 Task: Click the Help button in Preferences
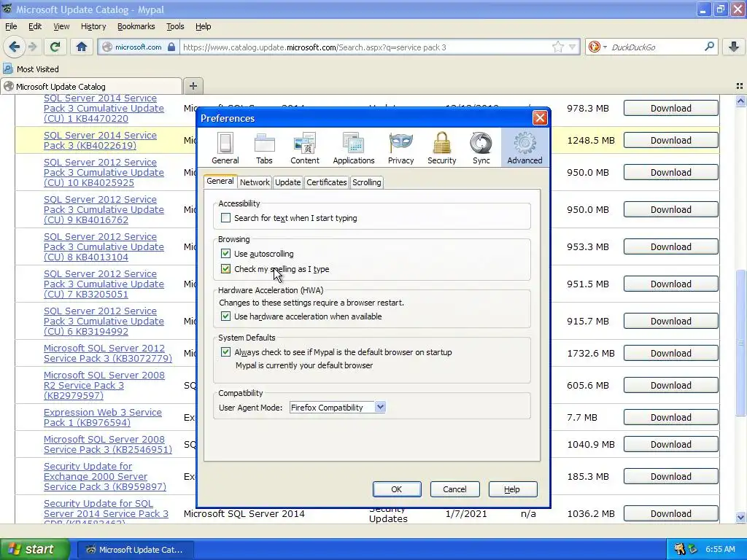pyautogui.click(x=512, y=489)
